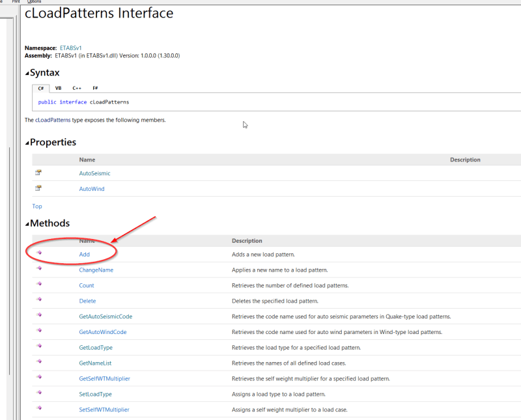Open the SetSelfWTMultiplier method link
Screen dimensions: 521x420
104,410
